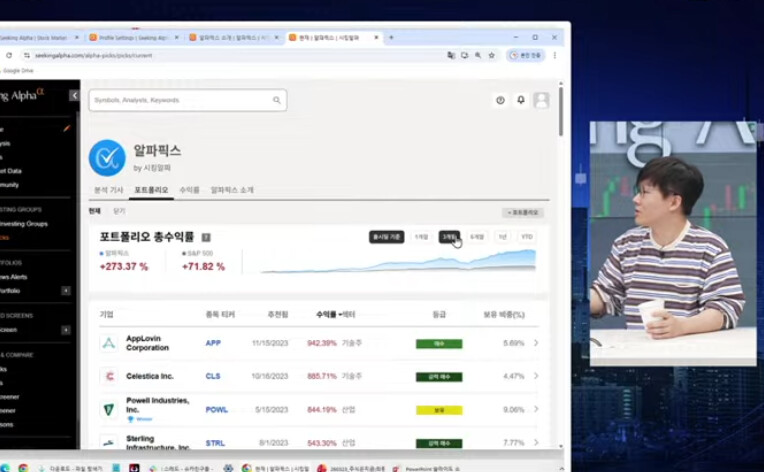
Task: Open the CLS ticker link
Action: pos(213,376)
